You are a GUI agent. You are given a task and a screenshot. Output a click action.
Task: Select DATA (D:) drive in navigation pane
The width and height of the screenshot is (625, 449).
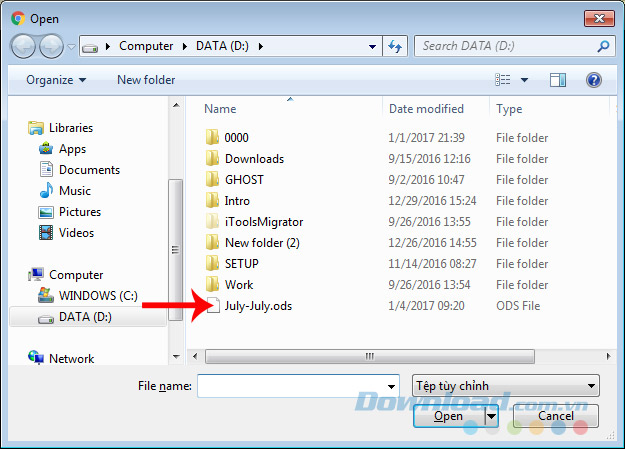coord(87,317)
